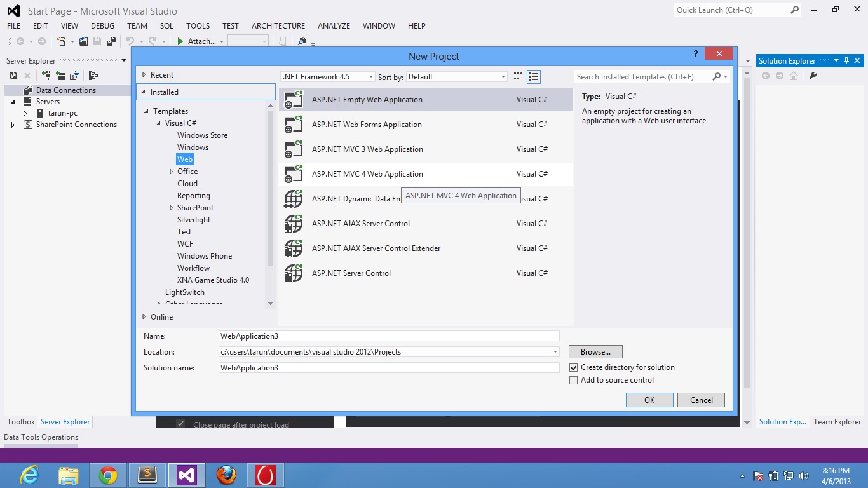This screenshot has width=868, height=488.
Task: Click the Connect to Server icon
Action: (60, 76)
